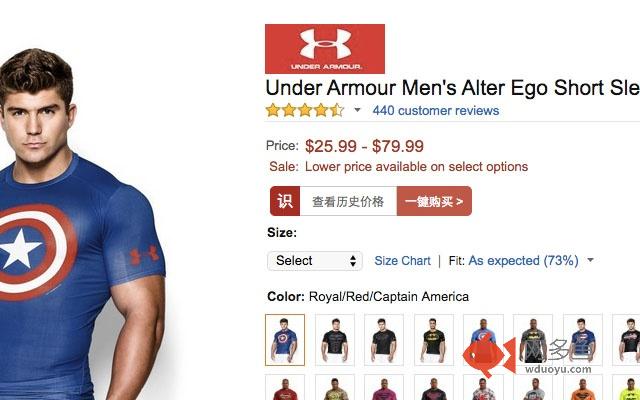Pick the gray Batman shirt color option
Viewport: 640px width, 400px height.
[x=533, y=340]
